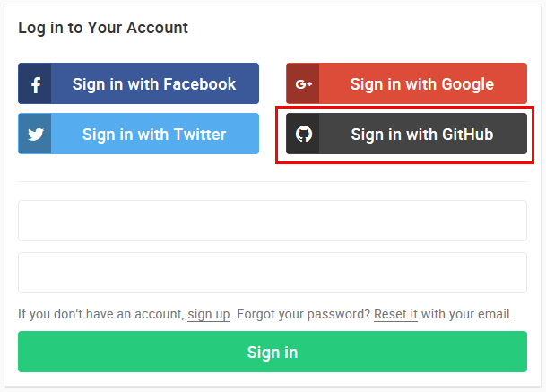Focus the first empty text field
546x392 pixels.
coord(273,221)
